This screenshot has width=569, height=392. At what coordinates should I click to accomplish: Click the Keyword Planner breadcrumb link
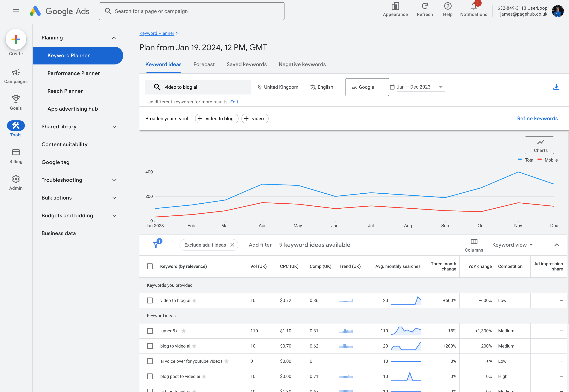(x=157, y=33)
